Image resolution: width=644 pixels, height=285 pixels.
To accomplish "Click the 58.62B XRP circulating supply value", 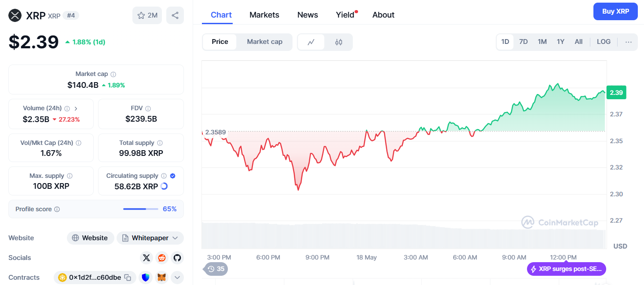I will (136, 186).
